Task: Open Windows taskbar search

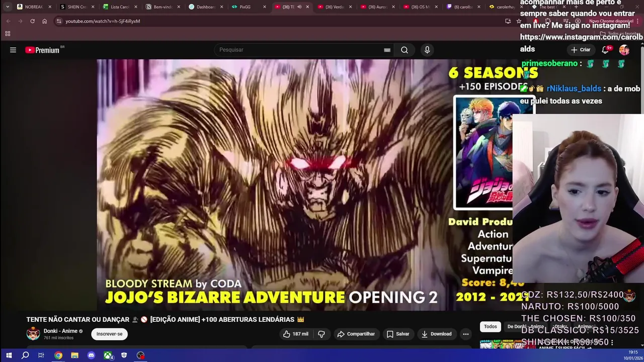Action: pyautogui.click(x=25, y=355)
